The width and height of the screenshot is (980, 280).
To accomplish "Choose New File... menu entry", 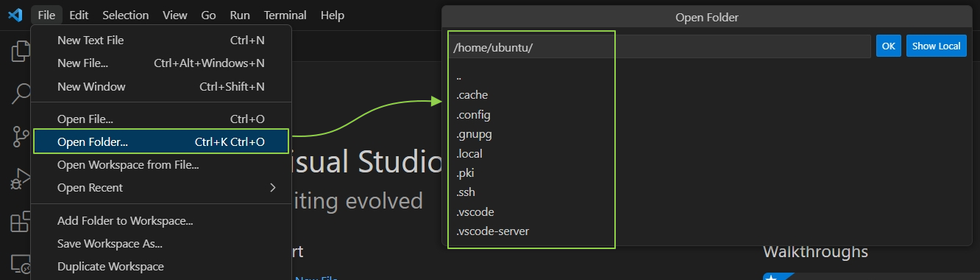I will point(161,63).
